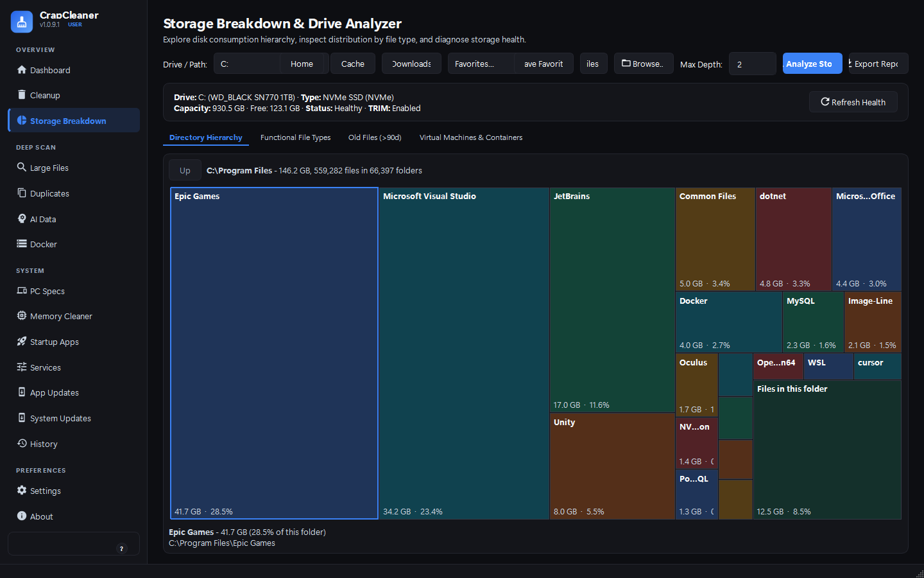Select the Ope...n64 treemap block

point(778,367)
